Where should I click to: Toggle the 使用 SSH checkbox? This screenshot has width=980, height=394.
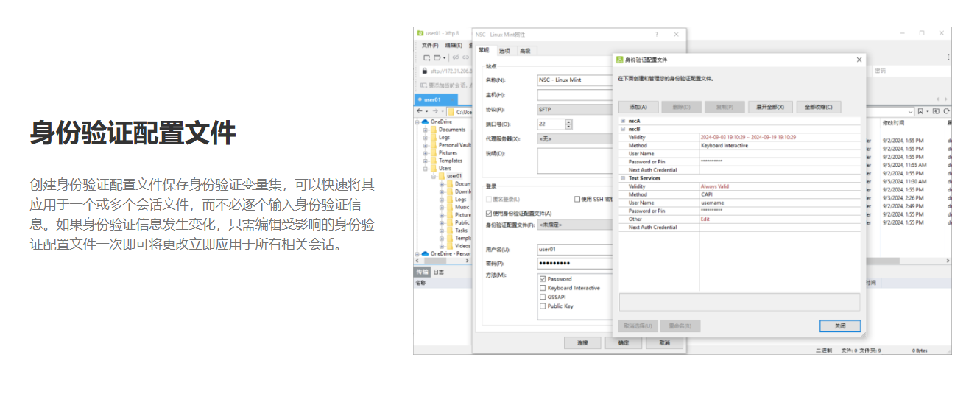tap(577, 199)
